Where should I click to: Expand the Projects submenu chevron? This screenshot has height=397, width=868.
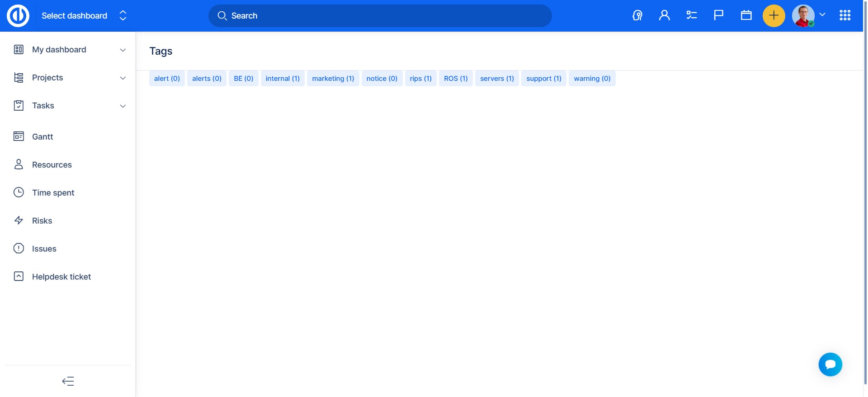coord(123,78)
